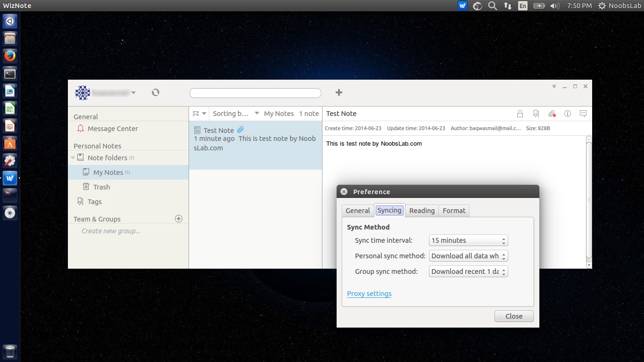Close the Preference dialog via title bar X
The height and width of the screenshot is (362, 644).
[x=344, y=191]
